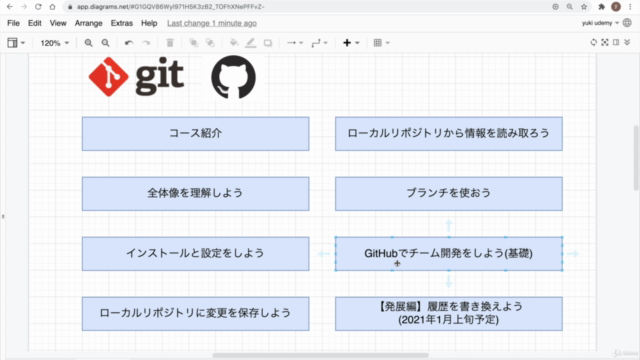The image size is (640, 360).
Task: Bring selected shape to front
Action: pyautogui.click(x=193, y=42)
